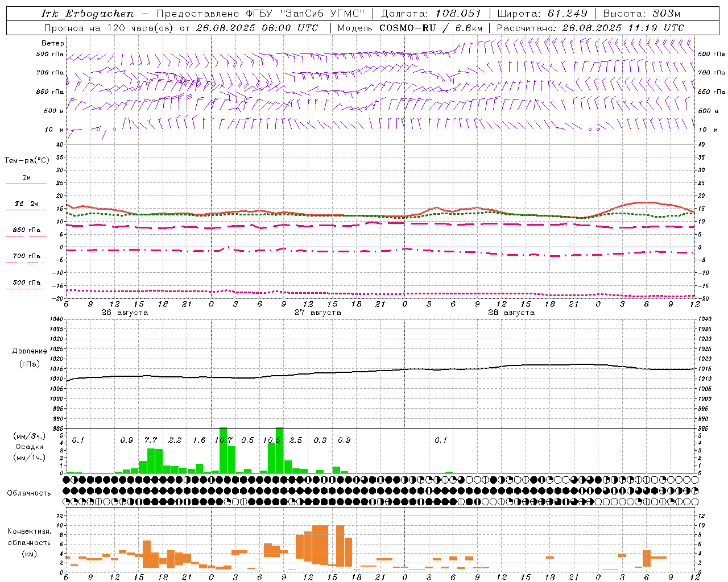Click the Облачность cloudiness label
Viewport: 728px width, 582px height.
29,493
